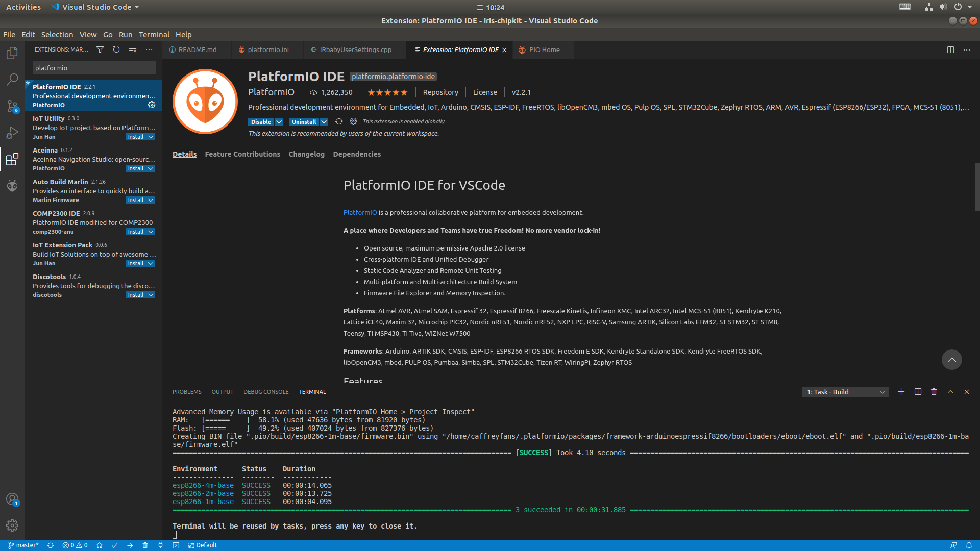Image resolution: width=980 pixels, height=551 pixels.
Task: Refresh the extensions list
Action: [x=116, y=49]
